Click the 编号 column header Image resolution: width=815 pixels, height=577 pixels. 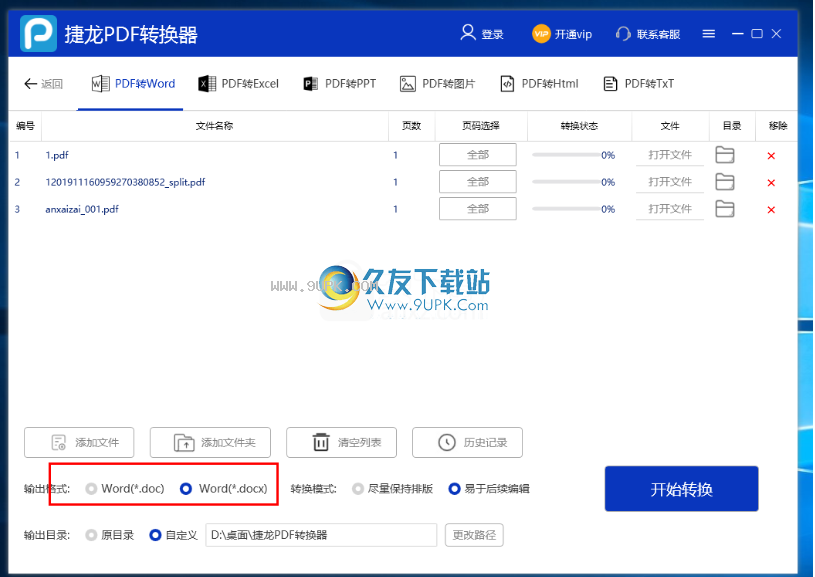pos(25,126)
